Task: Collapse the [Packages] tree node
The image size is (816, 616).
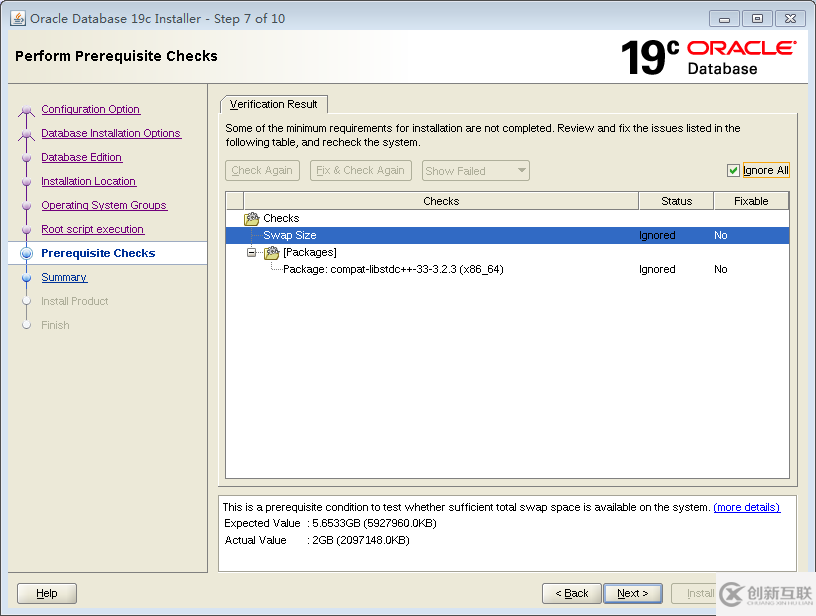Action: [x=251, y=252]
